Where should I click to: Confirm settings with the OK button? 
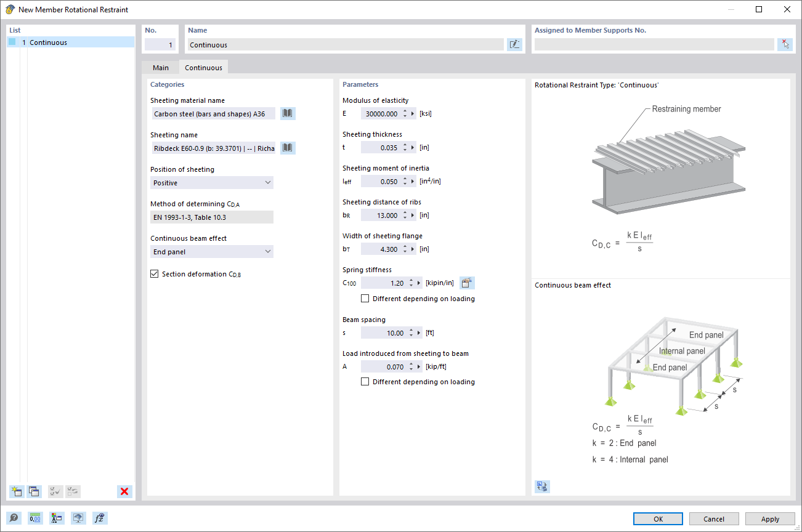click(x=657, y=518)
